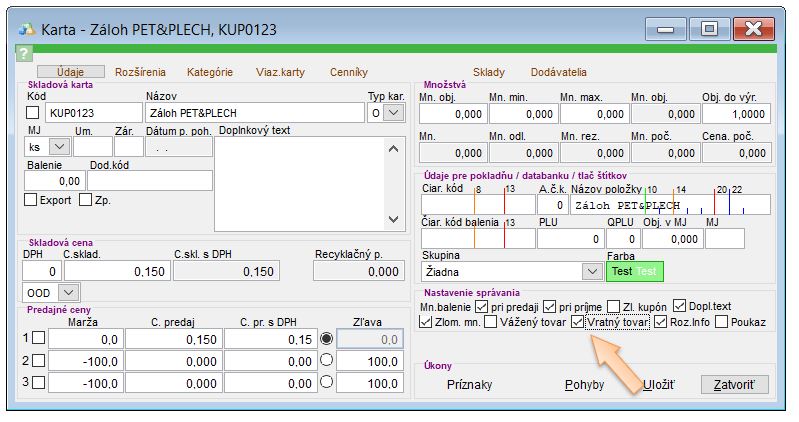Expand the Typ kar. dropdown
799x422 pixels.
[392, 113]
